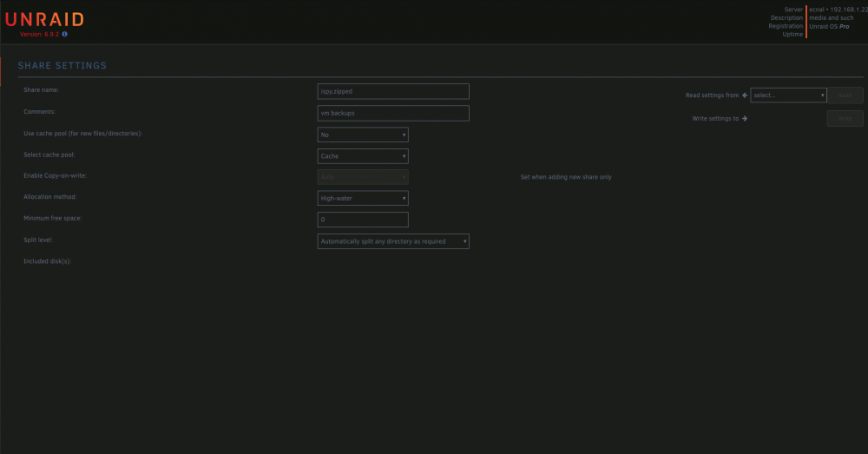This screenshot has height=454, width=868.
Task: Click the Share name input field
Action: tap(393, 91)
